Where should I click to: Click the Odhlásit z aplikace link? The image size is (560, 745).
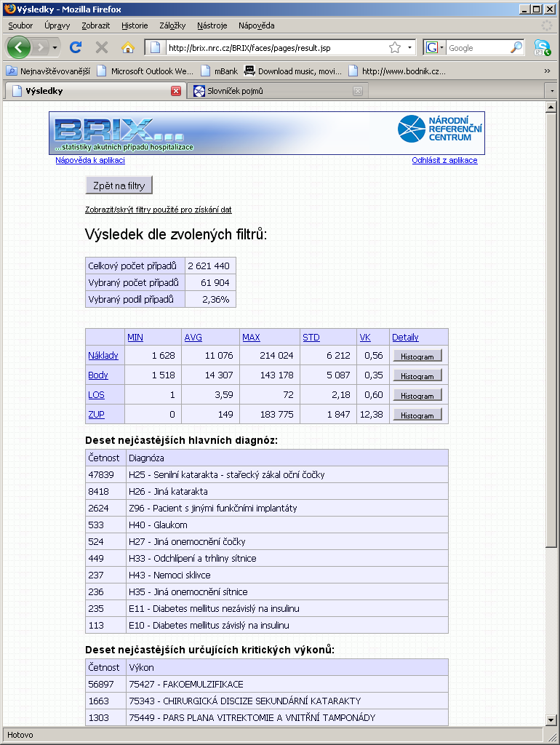coord(444,160)
